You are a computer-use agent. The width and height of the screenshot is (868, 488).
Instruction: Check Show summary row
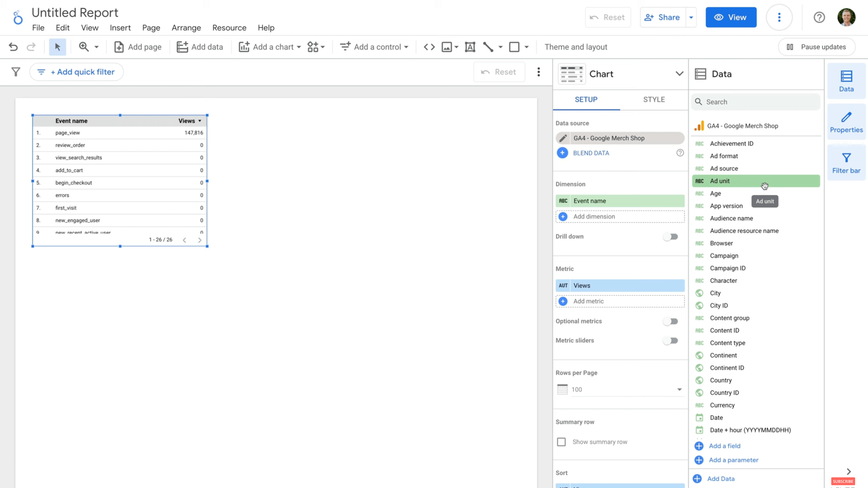pos(561,441)
